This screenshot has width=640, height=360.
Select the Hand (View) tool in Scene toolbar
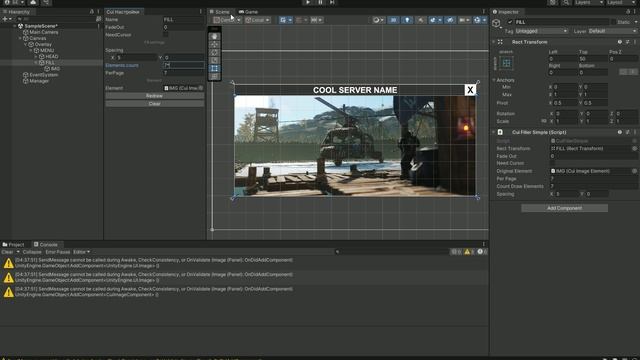(214, 36)
